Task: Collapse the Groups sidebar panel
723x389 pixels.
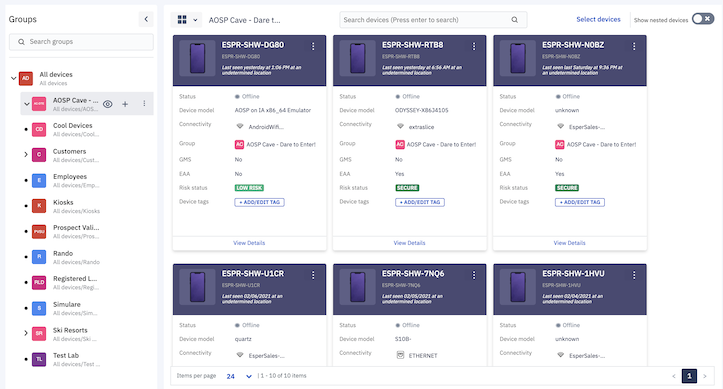Action: (x=146, y=19)
